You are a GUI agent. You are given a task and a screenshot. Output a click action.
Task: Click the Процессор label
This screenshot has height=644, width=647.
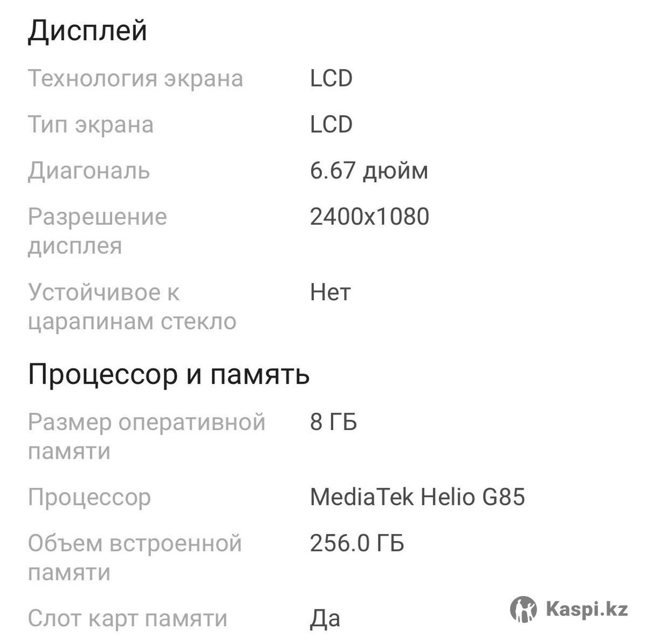[x=89, y=497]
